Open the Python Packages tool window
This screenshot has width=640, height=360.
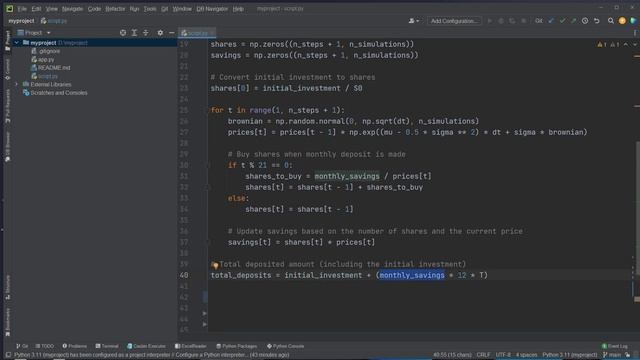tap(237, 346)
